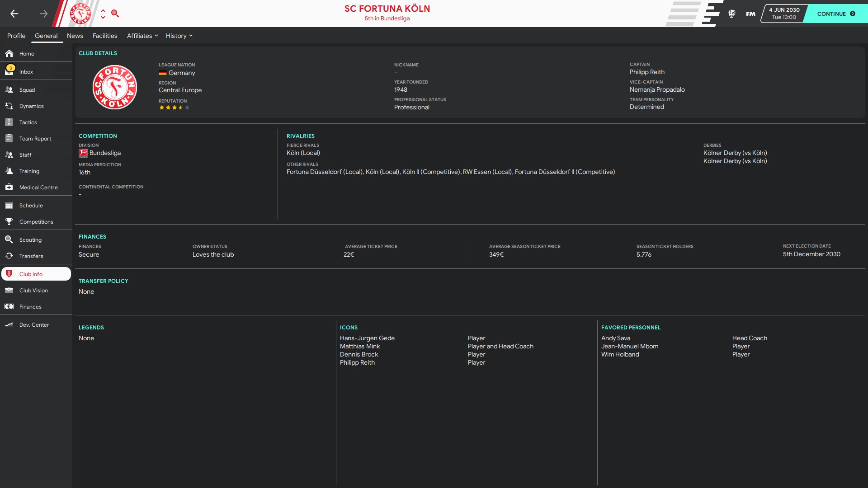Open the FM menu button
868x488 pixels.
pyautogui.click(x=750, y=14)
